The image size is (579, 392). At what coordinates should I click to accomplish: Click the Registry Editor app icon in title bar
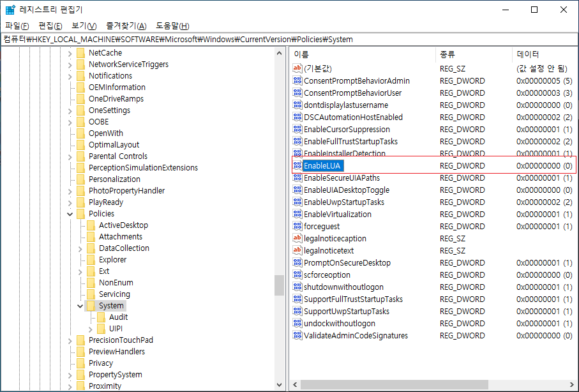pyautogui.click(x=10, y=10)
